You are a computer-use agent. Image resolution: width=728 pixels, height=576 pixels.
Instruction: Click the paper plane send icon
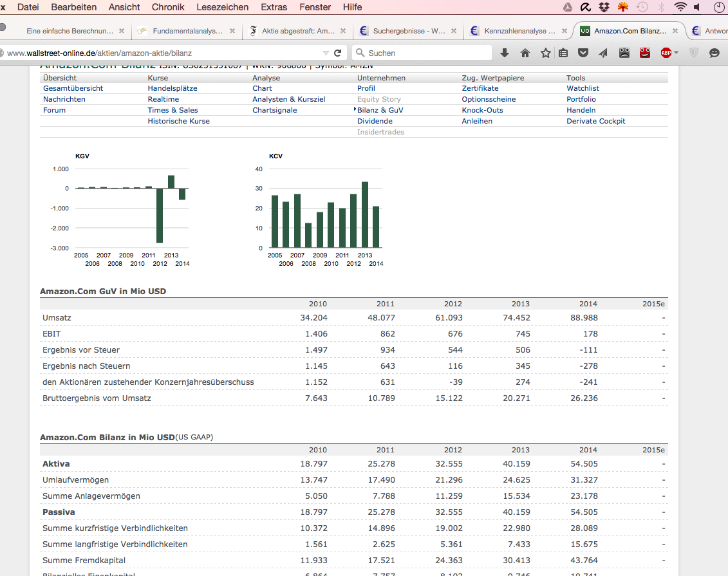tap(603, 53)
